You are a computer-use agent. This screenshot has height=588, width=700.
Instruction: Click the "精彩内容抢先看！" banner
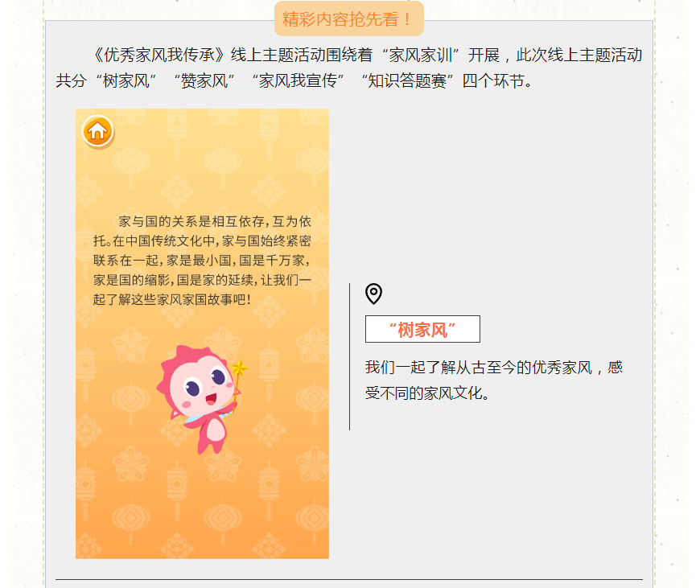[x=349, y=19]
